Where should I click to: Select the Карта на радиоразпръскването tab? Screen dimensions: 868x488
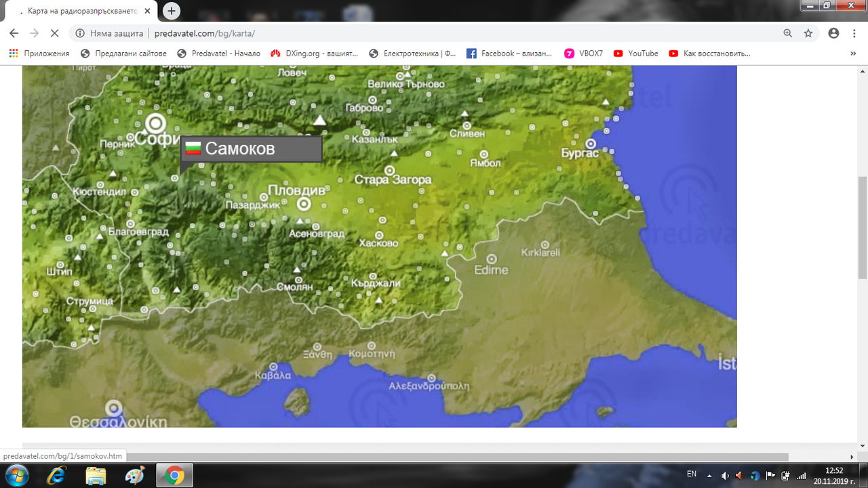click(83, 12)
